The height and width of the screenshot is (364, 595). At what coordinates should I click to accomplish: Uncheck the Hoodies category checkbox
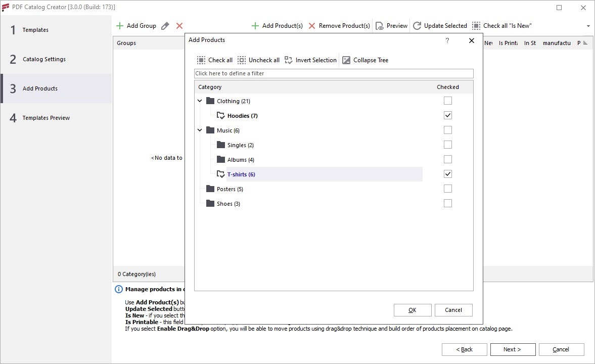[x=447, y=115]
